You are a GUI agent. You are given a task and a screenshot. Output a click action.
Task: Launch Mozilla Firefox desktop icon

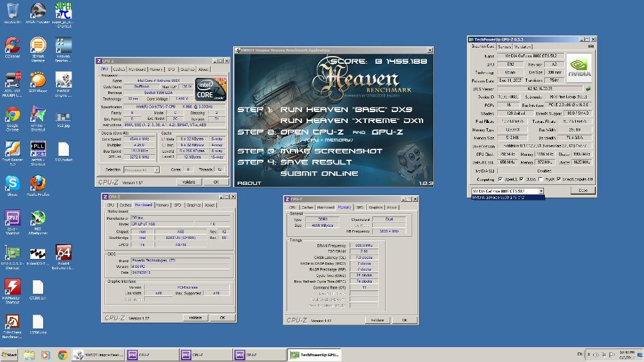(x=38, y=186)
